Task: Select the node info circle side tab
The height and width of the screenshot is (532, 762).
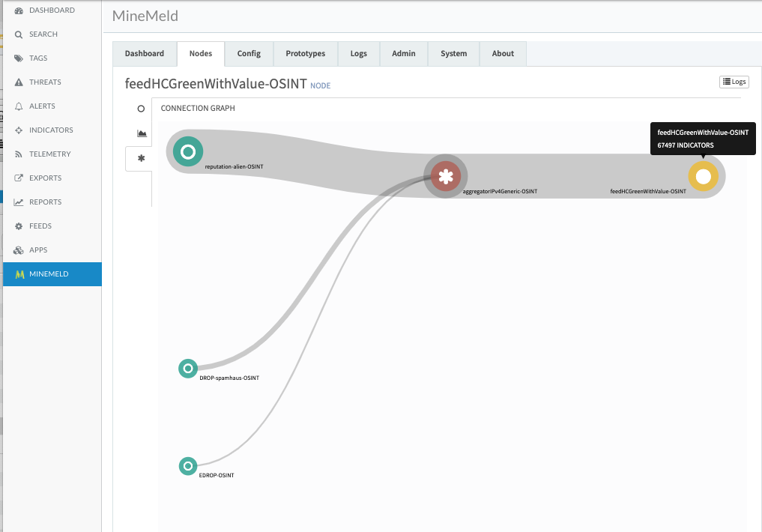Action: 141,109
